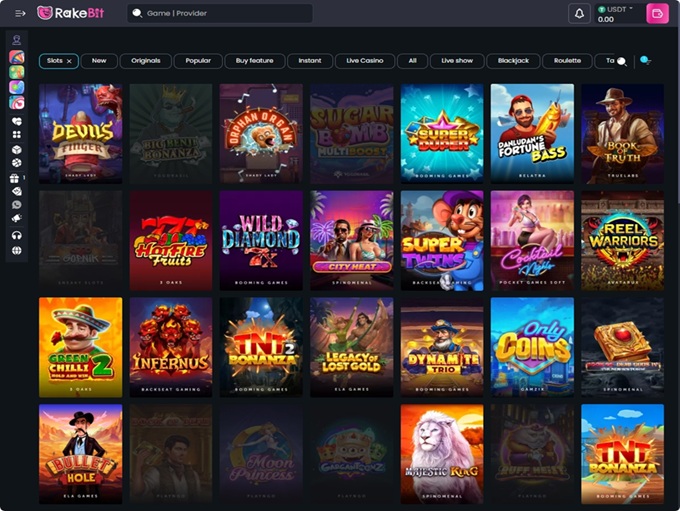The width and height of the screenshot is (680, 511).
Task: Open the Only Coins game
Action: pyautogui.click(x=532, y=347)
